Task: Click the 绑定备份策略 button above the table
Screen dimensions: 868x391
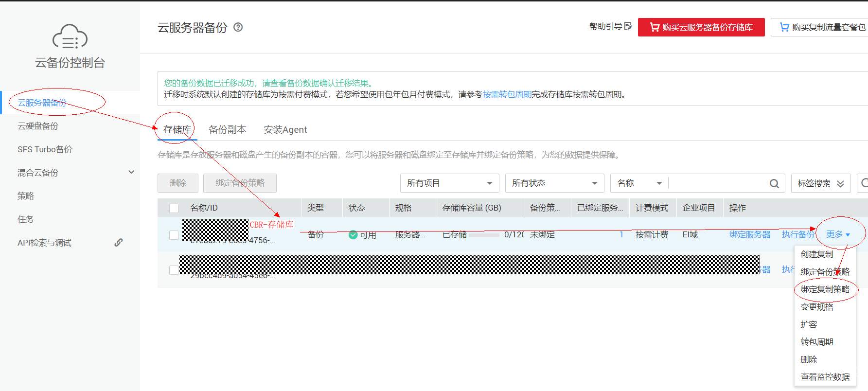Action: 240,183
